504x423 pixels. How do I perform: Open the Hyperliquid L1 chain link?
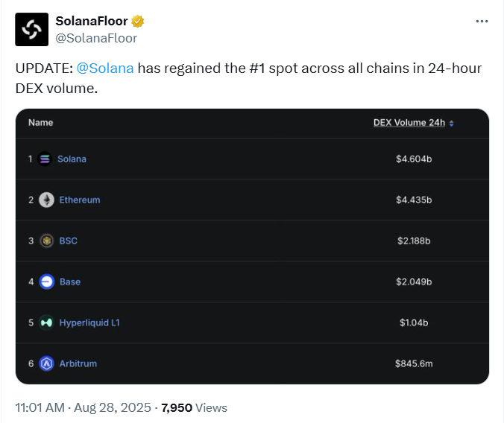click(x=89, y=322)
